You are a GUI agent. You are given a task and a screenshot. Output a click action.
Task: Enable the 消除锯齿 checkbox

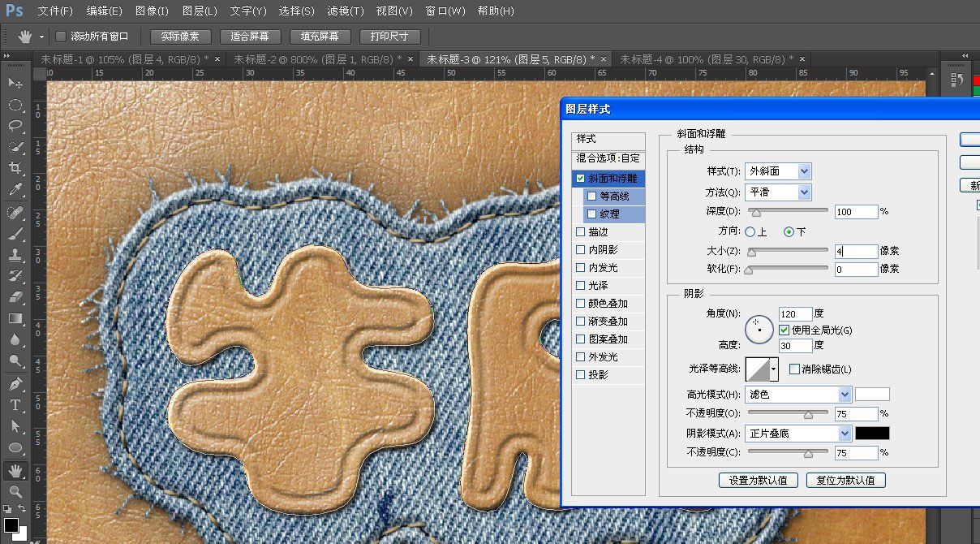[795, 369]
